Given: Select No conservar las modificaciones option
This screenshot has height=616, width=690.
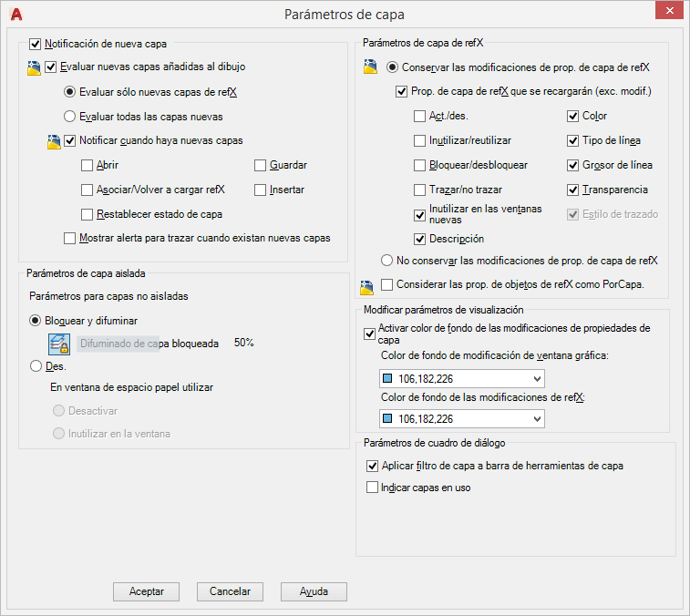Looking at the screenshot, I should pos(387,261).
